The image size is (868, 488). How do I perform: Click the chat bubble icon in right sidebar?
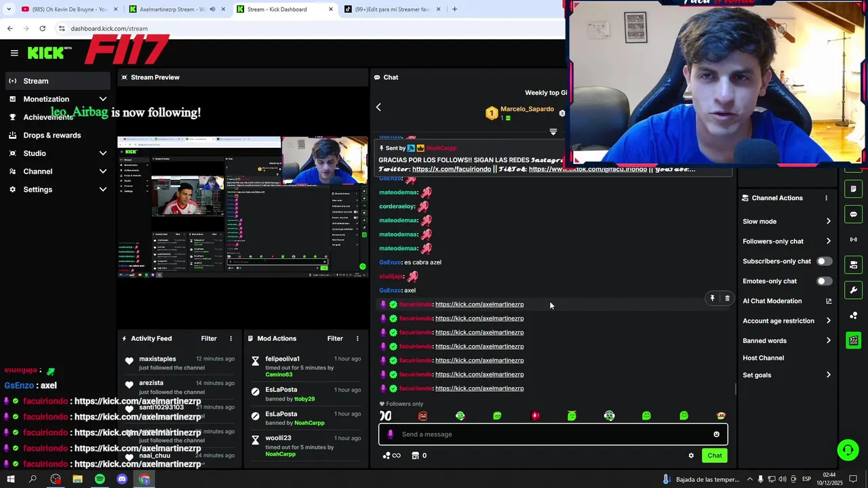tap(853, 214)
